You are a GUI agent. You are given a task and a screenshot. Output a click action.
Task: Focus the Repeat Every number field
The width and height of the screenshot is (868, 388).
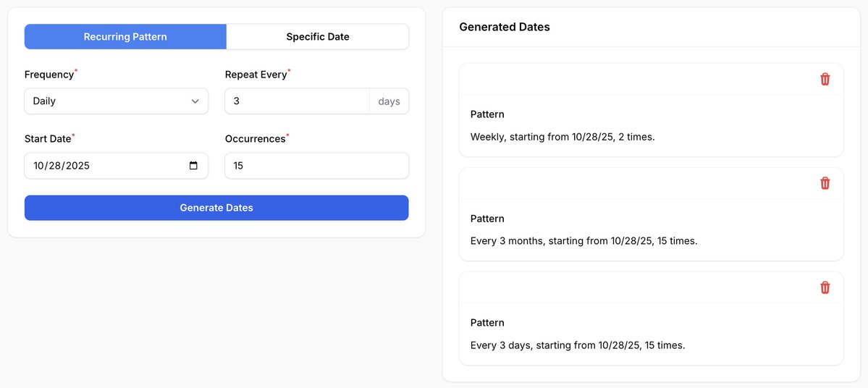coord(297,101)
